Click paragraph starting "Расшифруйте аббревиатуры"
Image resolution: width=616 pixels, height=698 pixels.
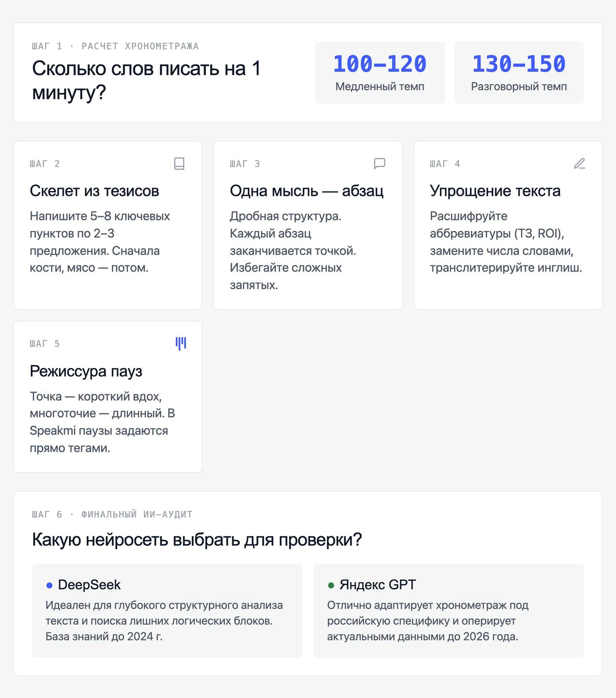pos(506,242)
